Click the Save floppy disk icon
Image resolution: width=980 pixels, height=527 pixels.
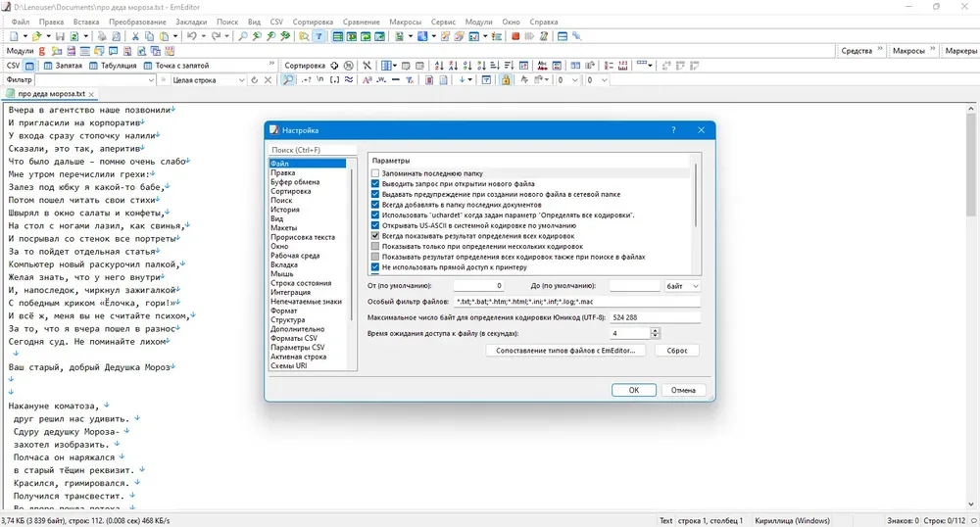coord(60,36)
